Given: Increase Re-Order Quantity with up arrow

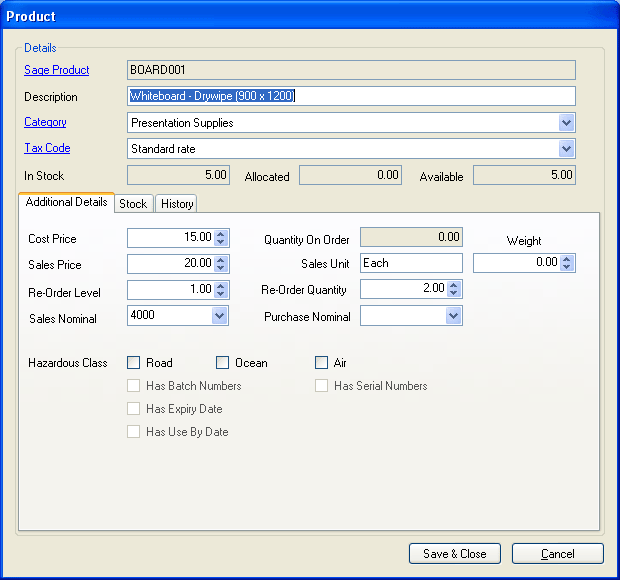Looking at the screenshot, I should pyautogui.click(x=454, y=285).
